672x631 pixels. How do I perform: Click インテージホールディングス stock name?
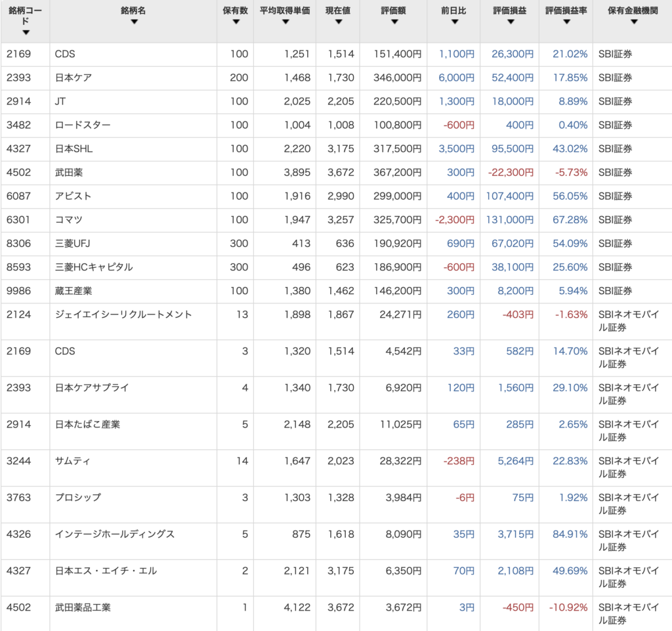(115, 534)
